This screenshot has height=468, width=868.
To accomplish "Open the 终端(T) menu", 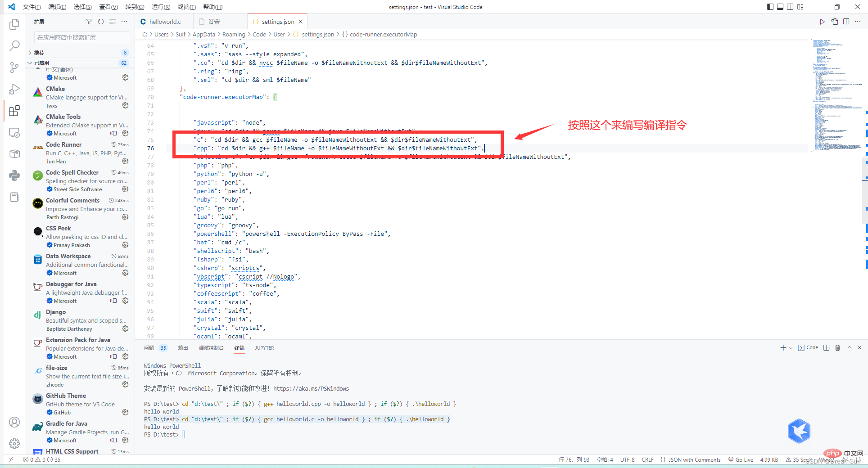I will (186, 7).
